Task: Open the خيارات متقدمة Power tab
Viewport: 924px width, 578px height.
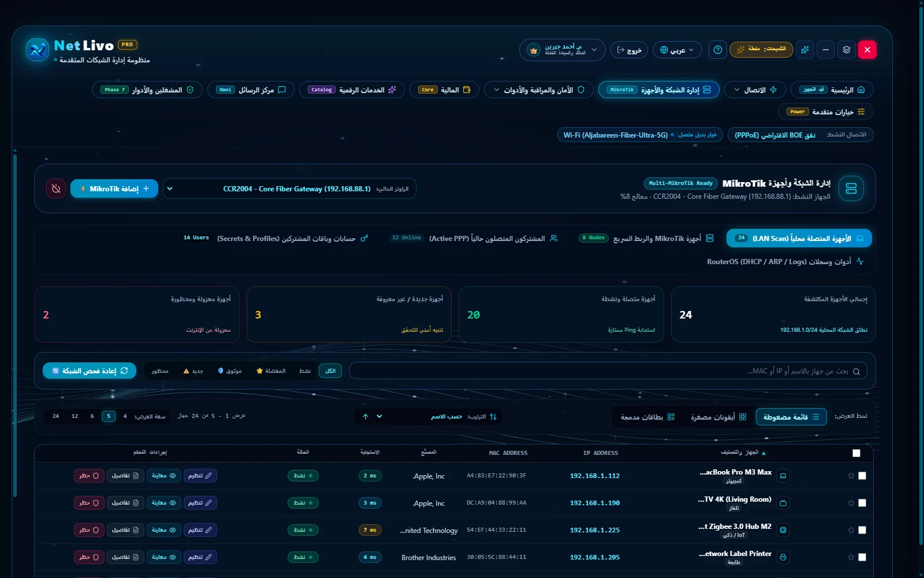Action: pos(826,112)
